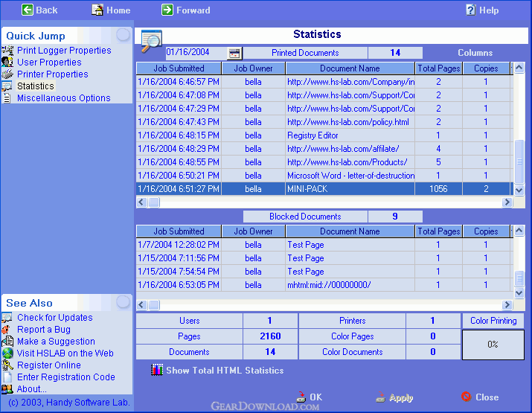This screenshot has width=532, height=413.
Task: Click printed documents scroll right arrow
Action: point(507,202)
